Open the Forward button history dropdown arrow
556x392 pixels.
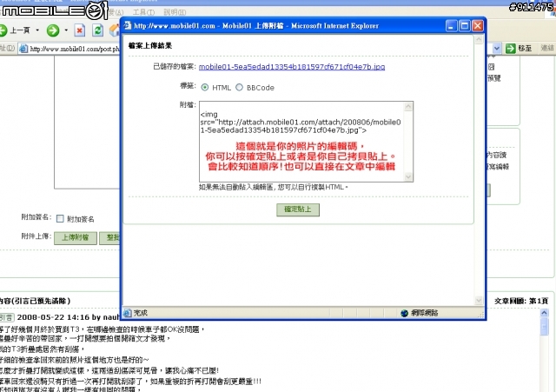coord(66,30)
